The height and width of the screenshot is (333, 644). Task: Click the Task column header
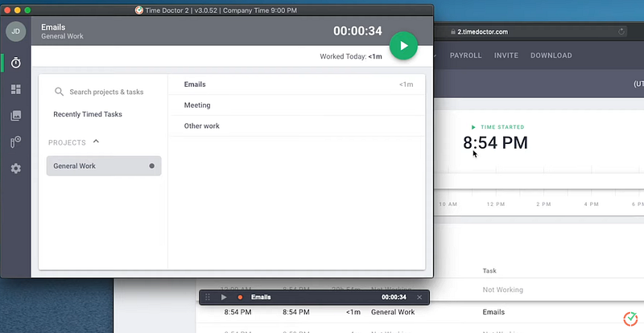[489, 270]
